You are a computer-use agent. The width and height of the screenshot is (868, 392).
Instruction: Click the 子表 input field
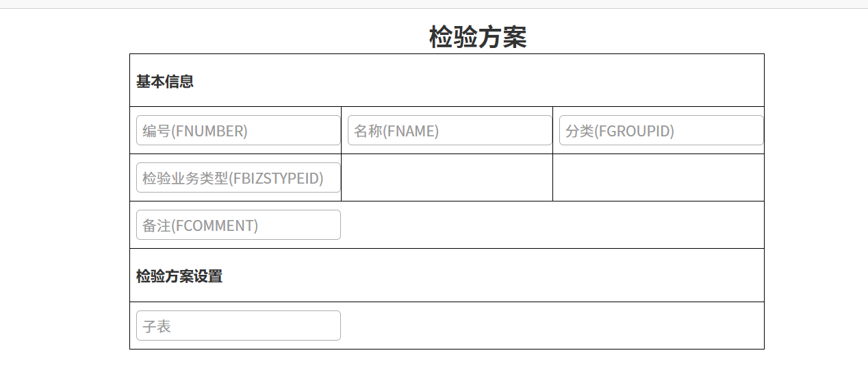click(x=238, y=326)
